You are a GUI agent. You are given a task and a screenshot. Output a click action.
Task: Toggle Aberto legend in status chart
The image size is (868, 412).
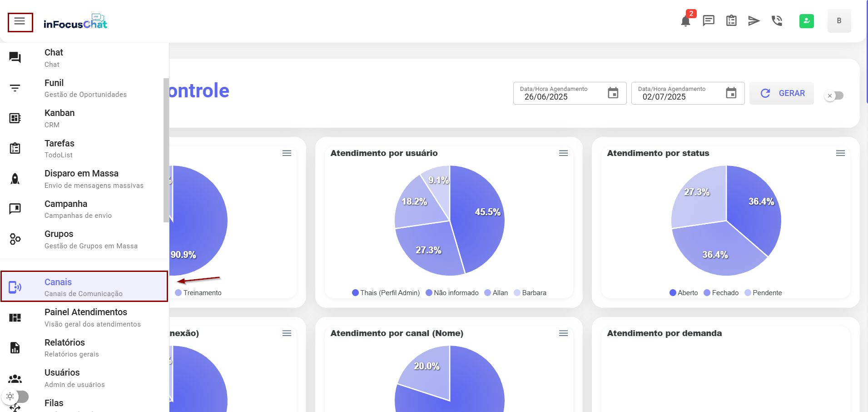pyautogui.click(x=684, y=293)
